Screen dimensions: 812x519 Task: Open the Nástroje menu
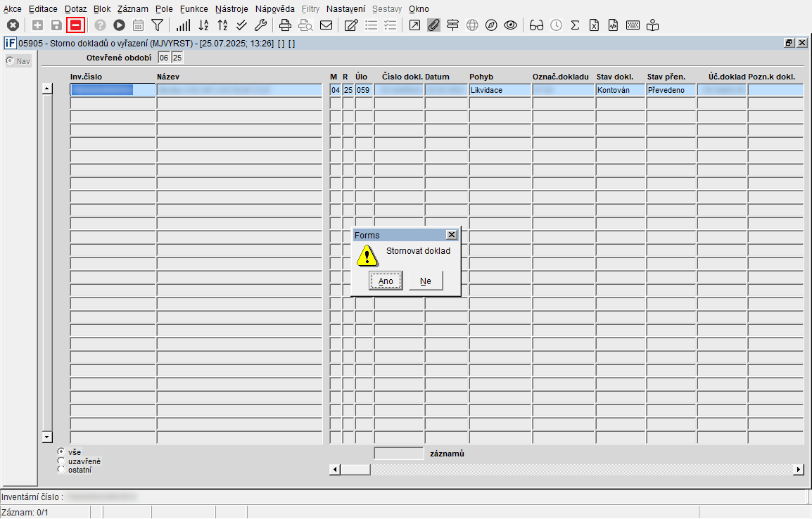(232, 9)
